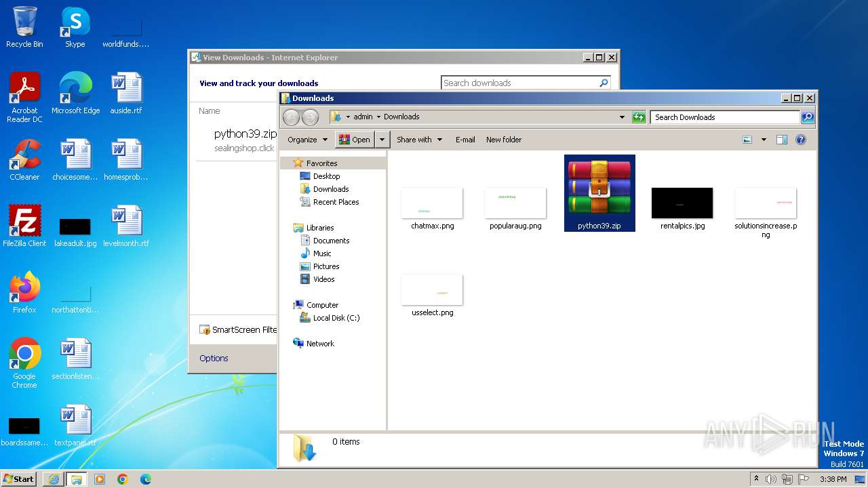Screen dimensions: 868x488
Task: Click Chrome icon in the taskbar
Action: pos(123,479)
